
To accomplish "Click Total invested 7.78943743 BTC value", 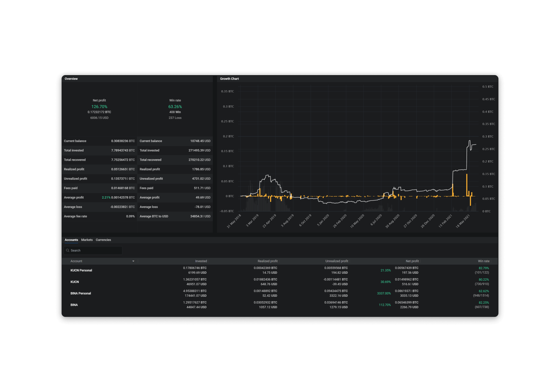I will tap(123, 150).
